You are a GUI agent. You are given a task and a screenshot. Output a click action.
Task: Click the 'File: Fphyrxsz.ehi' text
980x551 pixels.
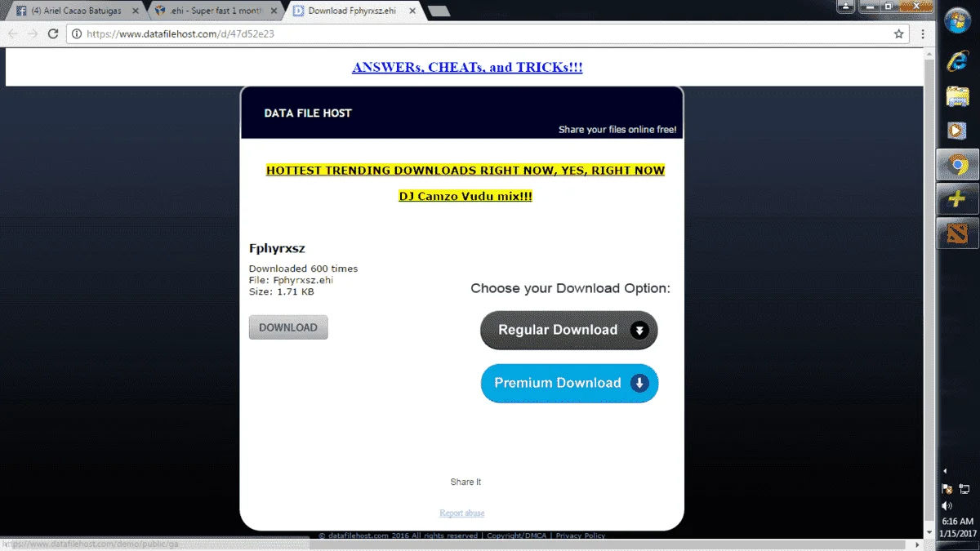coord(291,280)
